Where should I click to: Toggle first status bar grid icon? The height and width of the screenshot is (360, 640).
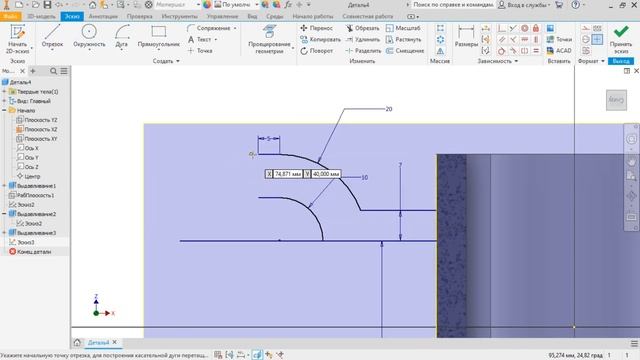click(218, 355)
